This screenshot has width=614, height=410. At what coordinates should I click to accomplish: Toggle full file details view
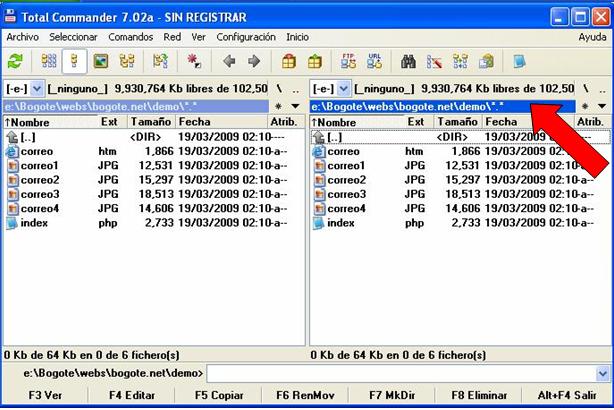[73, 61]
